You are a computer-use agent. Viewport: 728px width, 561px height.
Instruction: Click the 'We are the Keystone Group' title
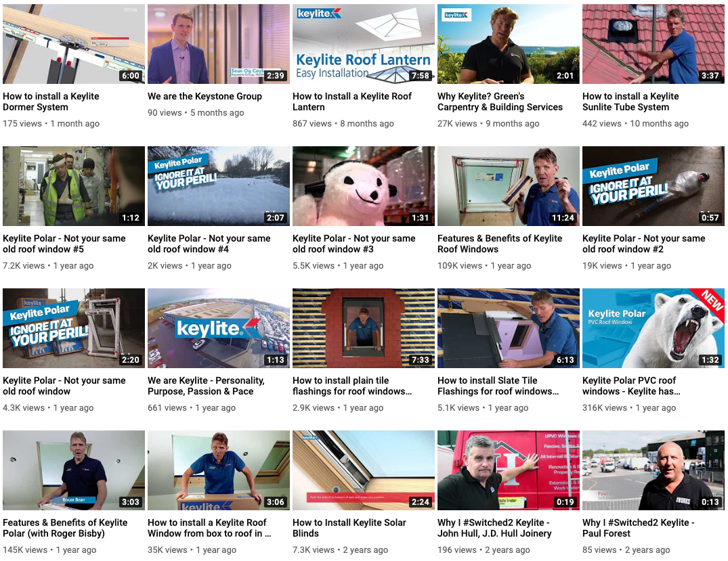tap(205, 96)
